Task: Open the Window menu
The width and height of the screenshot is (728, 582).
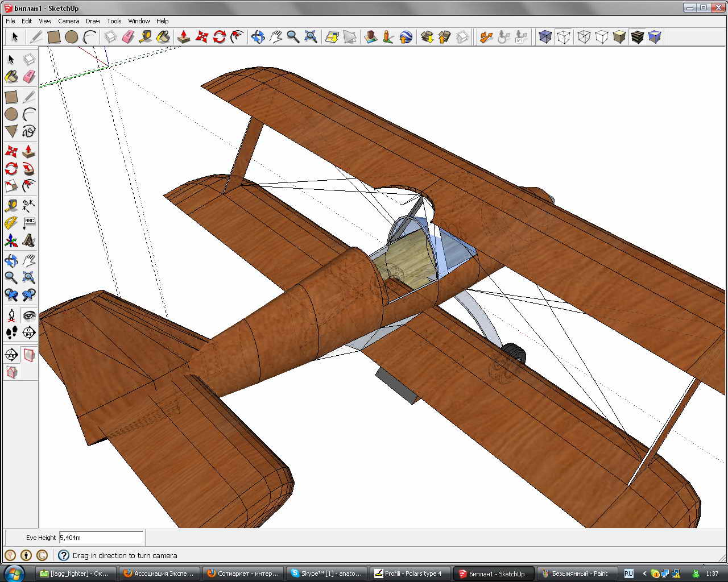Action: (139, 21)
